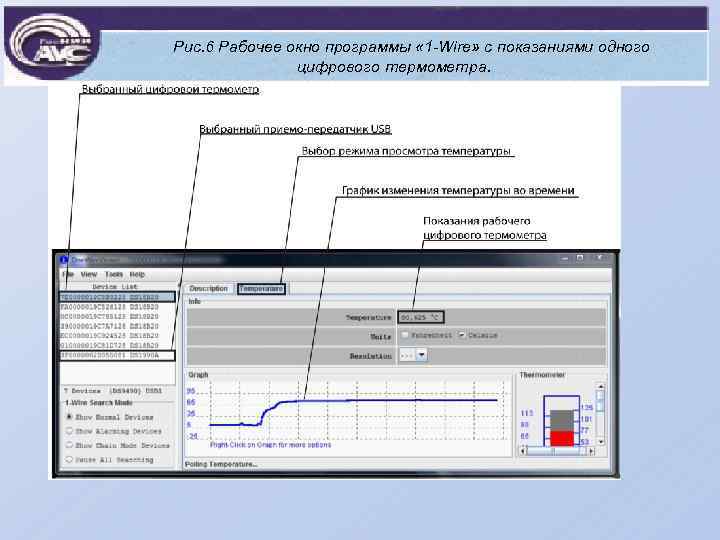Open the Tools menu

click(x=113, y=274)
